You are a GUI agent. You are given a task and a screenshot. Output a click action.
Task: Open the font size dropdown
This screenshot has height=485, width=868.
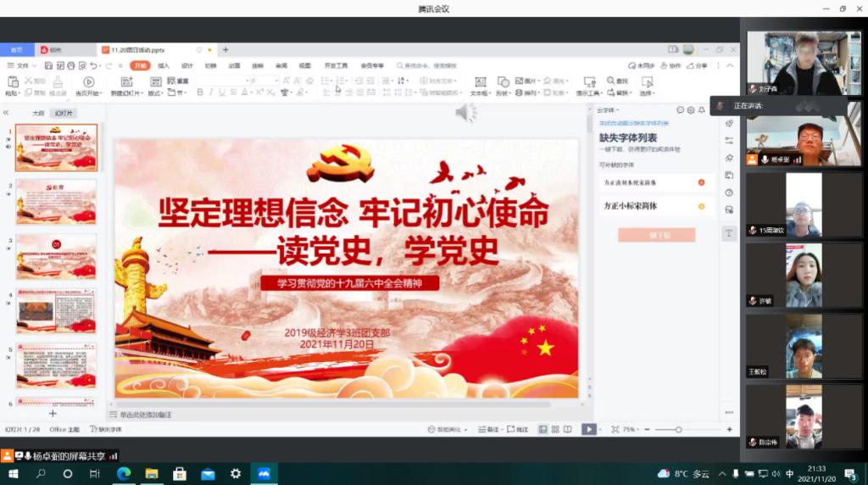[x=275, y=81]
